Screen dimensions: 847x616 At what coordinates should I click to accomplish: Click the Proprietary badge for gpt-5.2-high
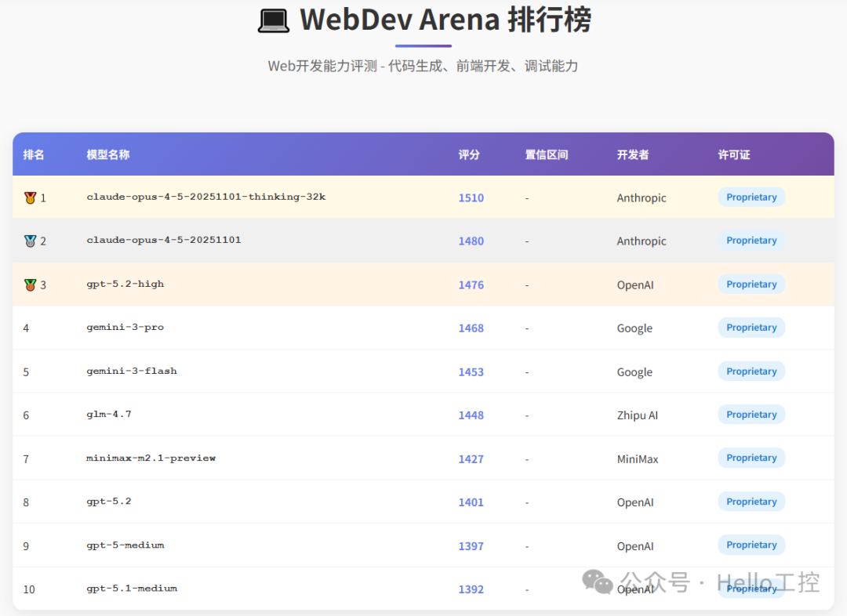coord(751,284)
